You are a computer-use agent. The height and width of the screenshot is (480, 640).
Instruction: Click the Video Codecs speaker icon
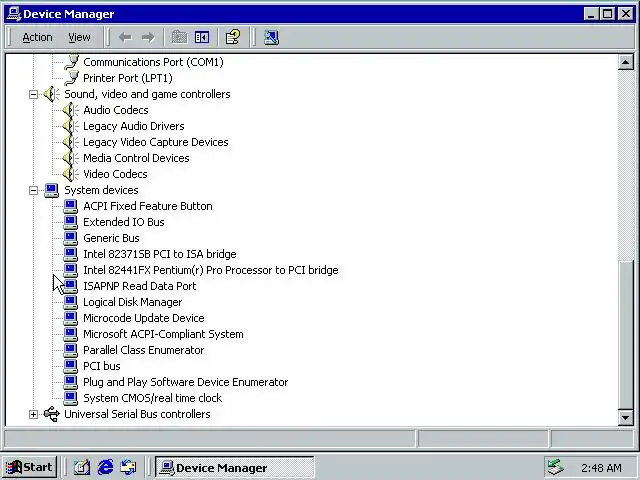(x=71, y=174)
